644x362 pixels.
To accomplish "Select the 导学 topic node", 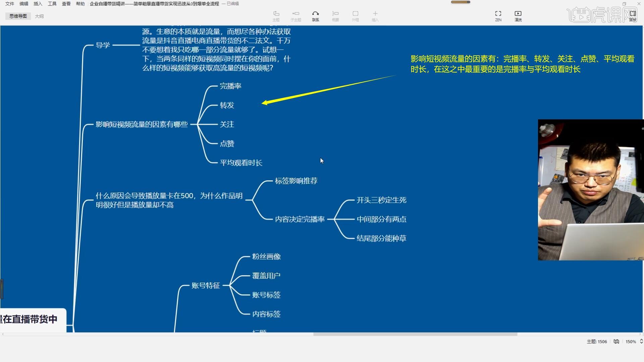I will [x=103, y=45].
